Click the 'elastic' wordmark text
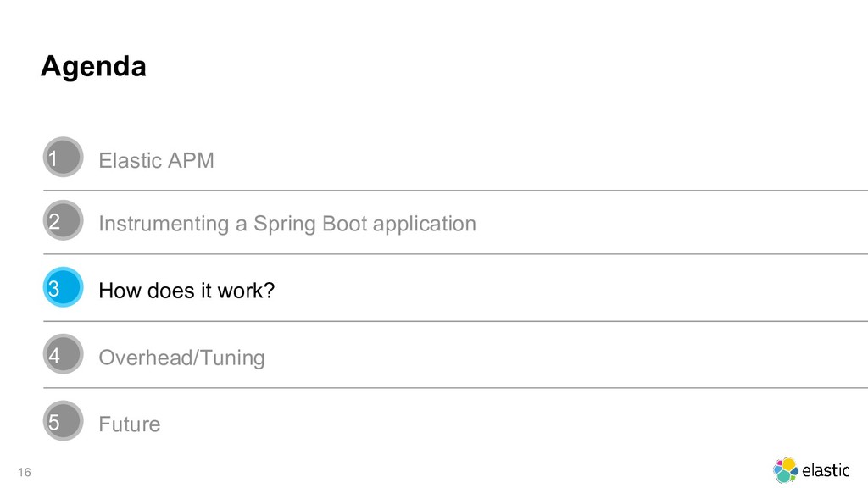 pos(826,470)
